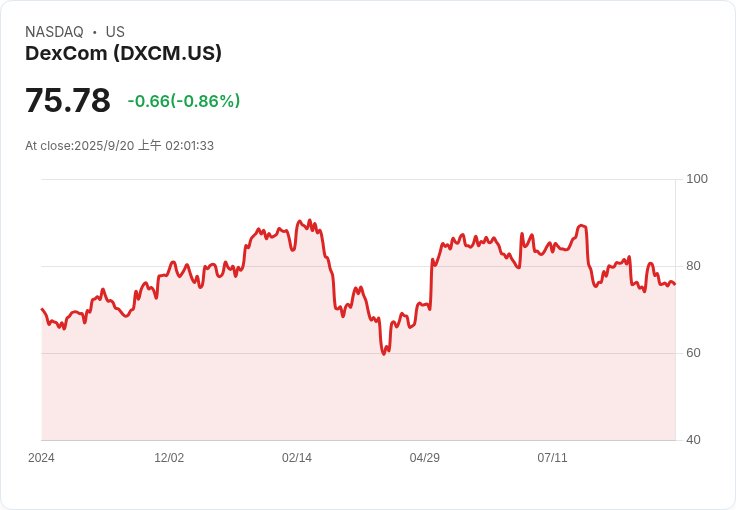
Task: Click the At close timestamp text
Action: click(x=119, y=146)
